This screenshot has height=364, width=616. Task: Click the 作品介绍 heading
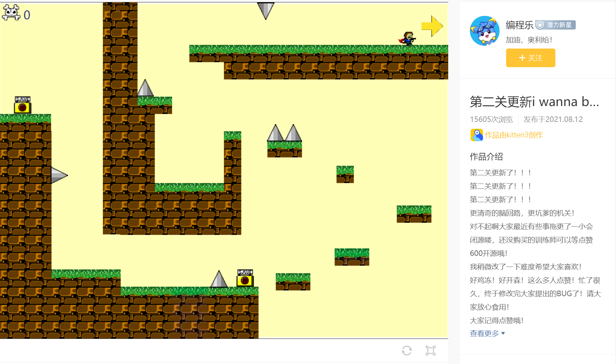pos(486,157)
